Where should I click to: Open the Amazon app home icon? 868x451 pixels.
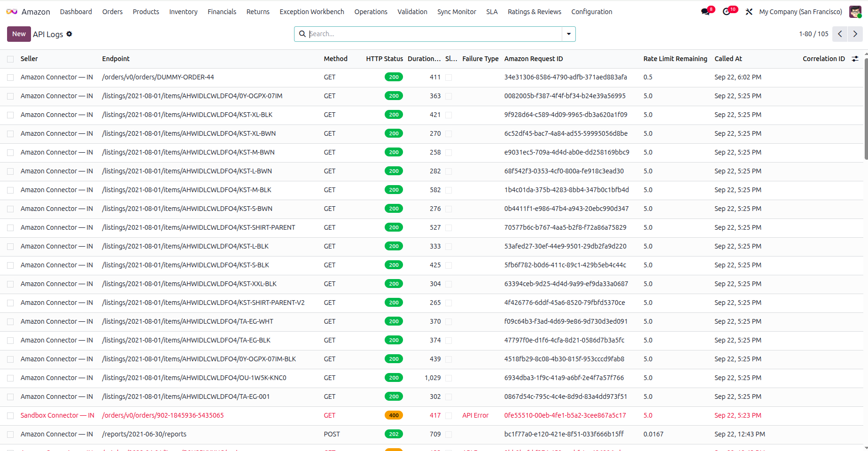(12, 12)
